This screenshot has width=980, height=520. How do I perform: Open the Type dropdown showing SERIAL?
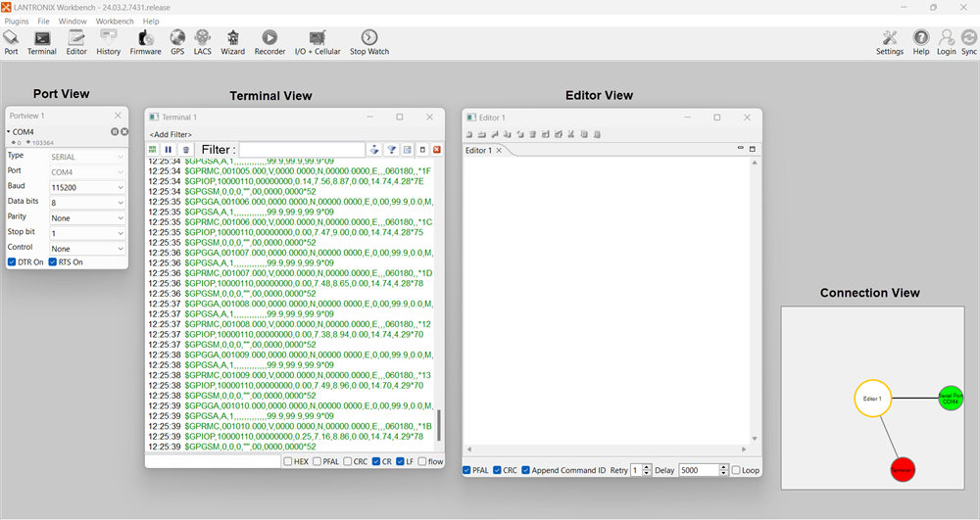87,157
